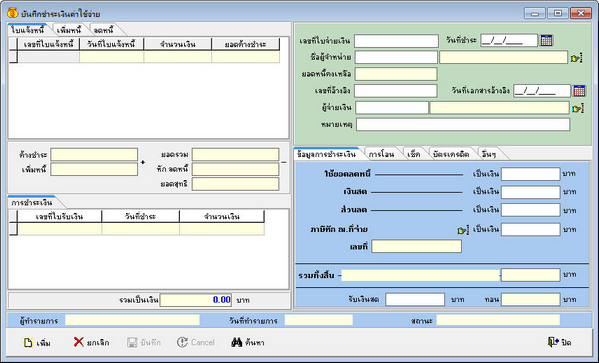Focus รับเงินสด input field
The height and width of the screenshot is (363, 599).
tap(415, 299)
